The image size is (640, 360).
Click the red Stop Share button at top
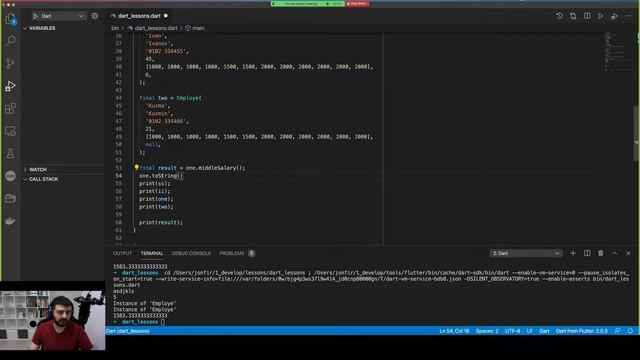tap(358, 4)
